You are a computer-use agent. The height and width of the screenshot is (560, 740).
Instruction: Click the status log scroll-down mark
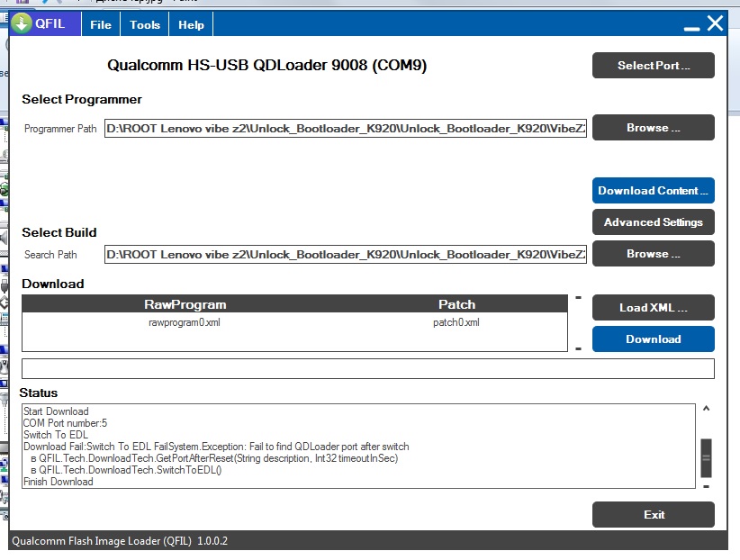click(706, 486)
